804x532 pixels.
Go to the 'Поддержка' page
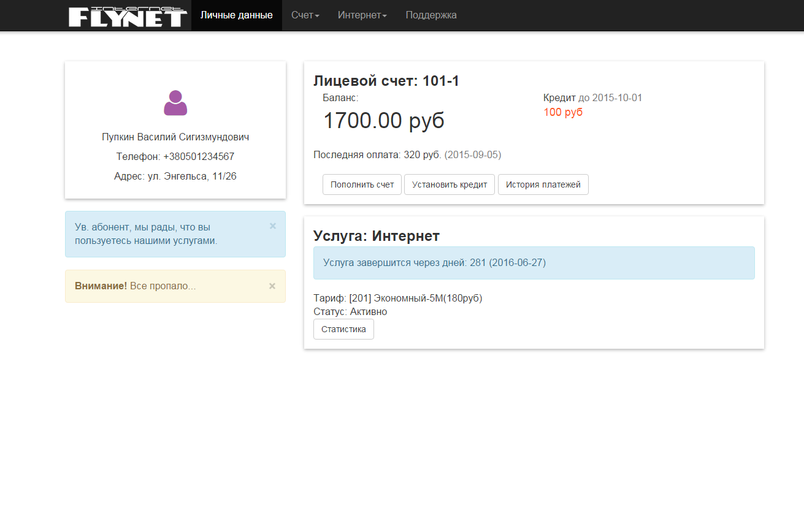click(x=431, y=15)
